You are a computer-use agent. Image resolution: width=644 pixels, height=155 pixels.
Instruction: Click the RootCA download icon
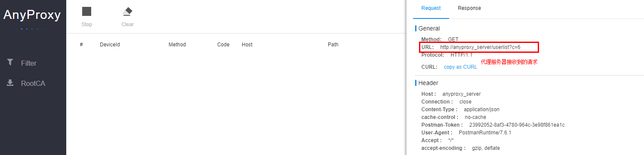point(10,83)
